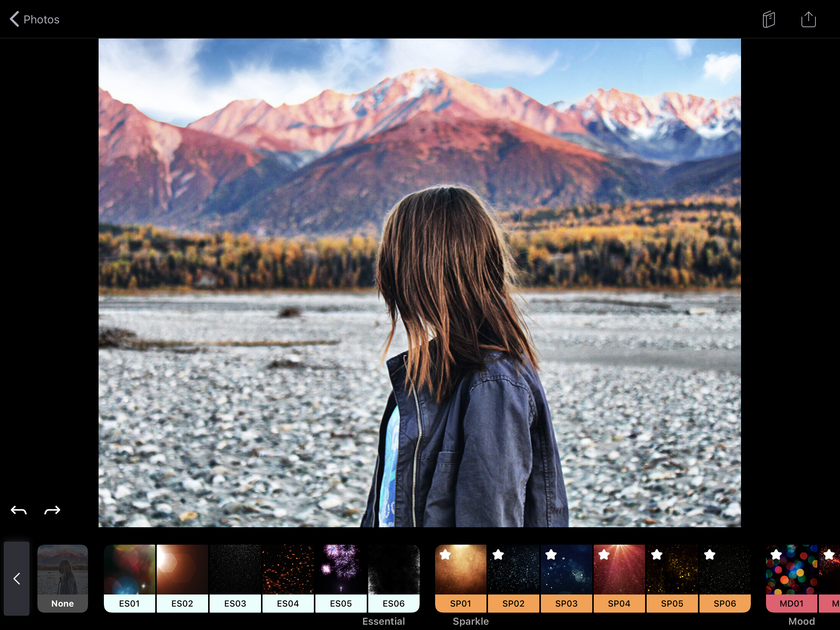Apply the SP04 red light overlay
This screenshot has width=840, height=630.
coord(619,578)
